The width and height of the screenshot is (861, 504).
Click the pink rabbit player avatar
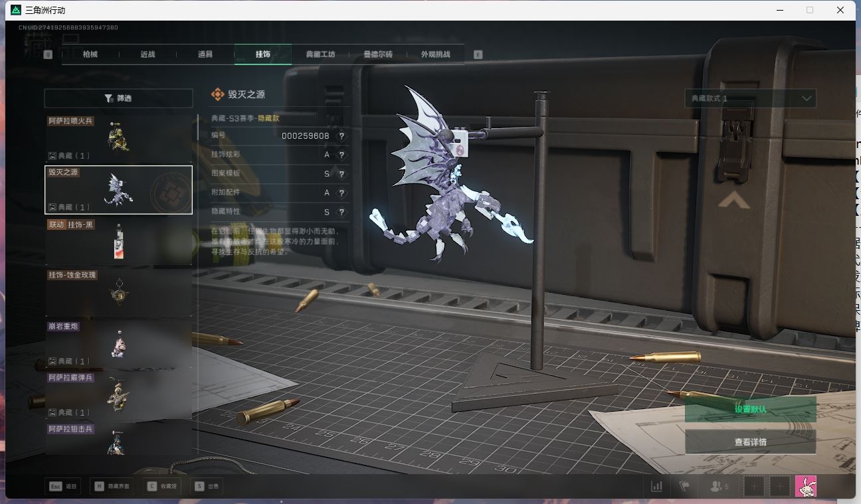point(805,486)
